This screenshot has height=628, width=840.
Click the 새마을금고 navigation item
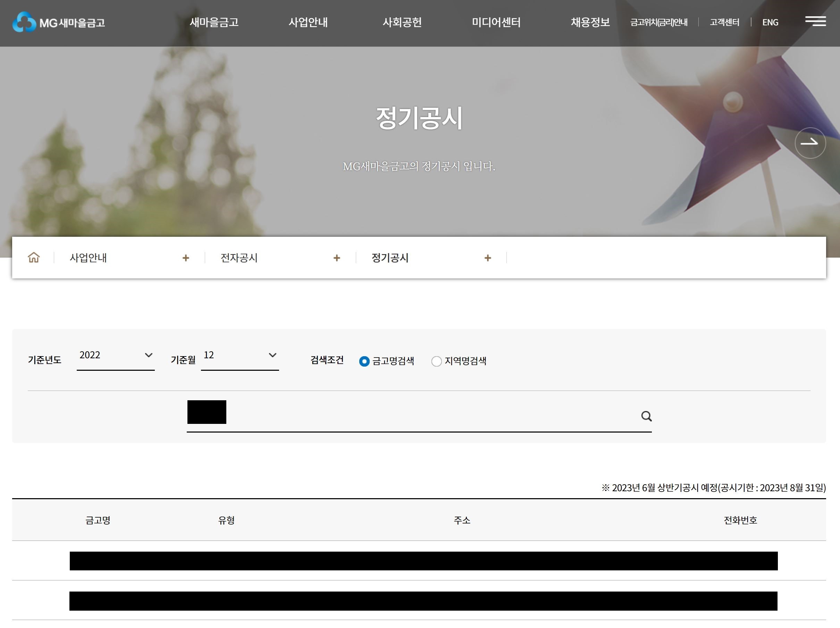pos(215,23)
